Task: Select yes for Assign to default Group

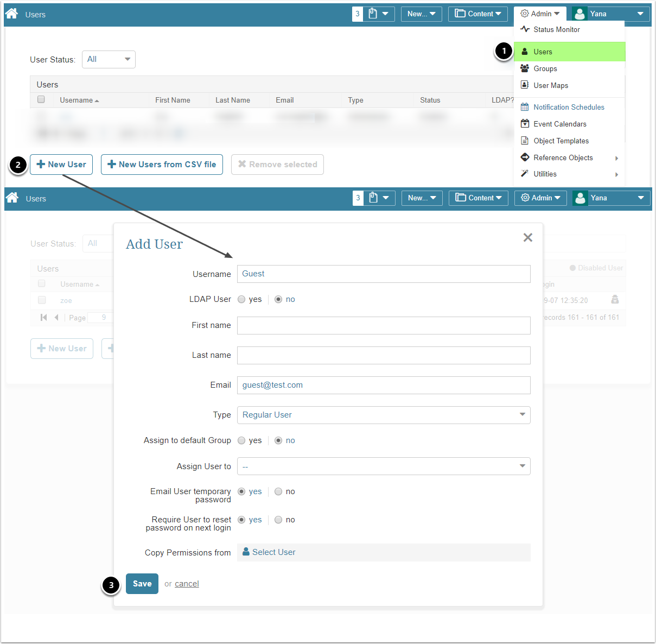Action: click(241, 440)
